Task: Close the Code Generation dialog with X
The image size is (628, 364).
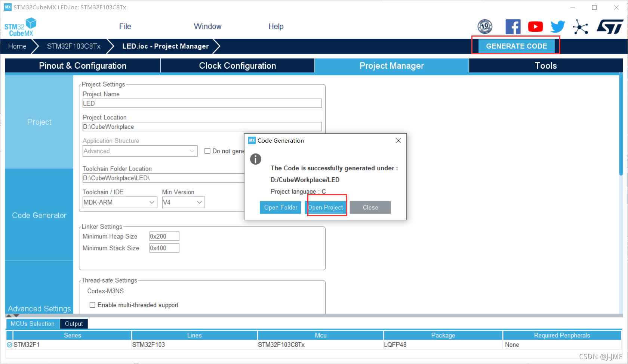Action: pyautogui.click(x=398, y=141)
